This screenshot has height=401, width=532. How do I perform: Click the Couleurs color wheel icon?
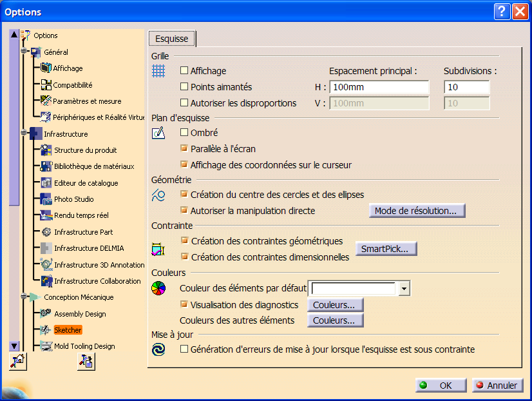point(158,288)
